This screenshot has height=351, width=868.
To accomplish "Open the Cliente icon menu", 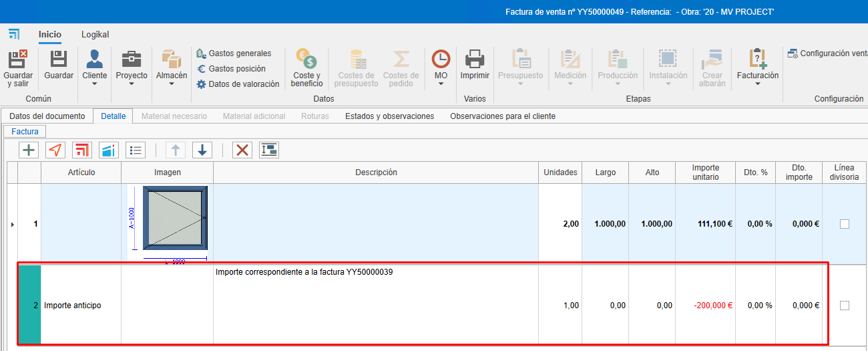I will tap(94, 59).
